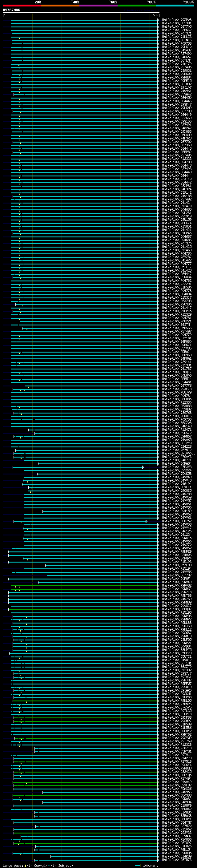Select label UniRef100_P09756
The height and width of the screenshot is (868, 197).
177,43
